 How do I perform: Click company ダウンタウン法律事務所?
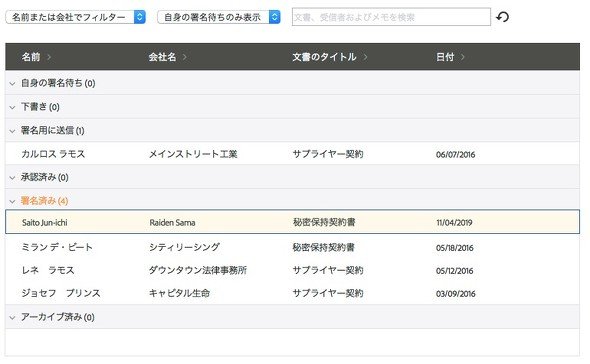tap(198, 270)
